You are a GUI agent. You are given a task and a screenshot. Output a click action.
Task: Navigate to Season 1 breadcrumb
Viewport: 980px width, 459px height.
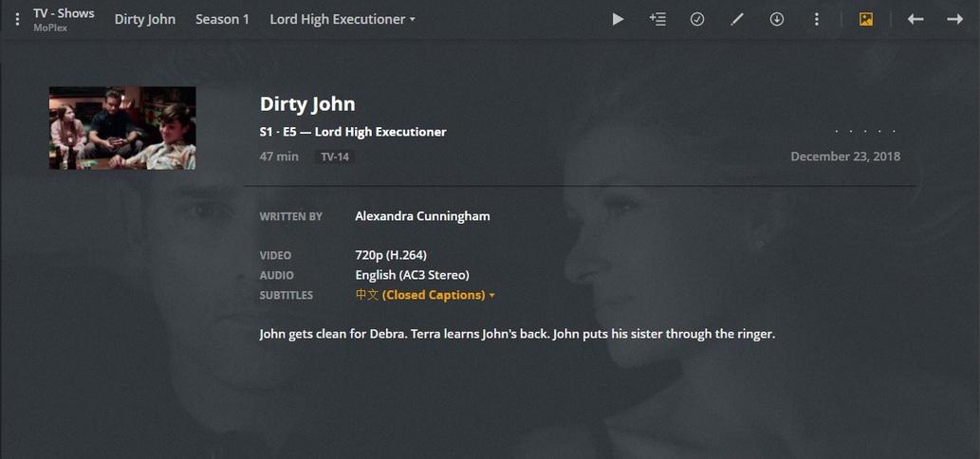point(222,19)
